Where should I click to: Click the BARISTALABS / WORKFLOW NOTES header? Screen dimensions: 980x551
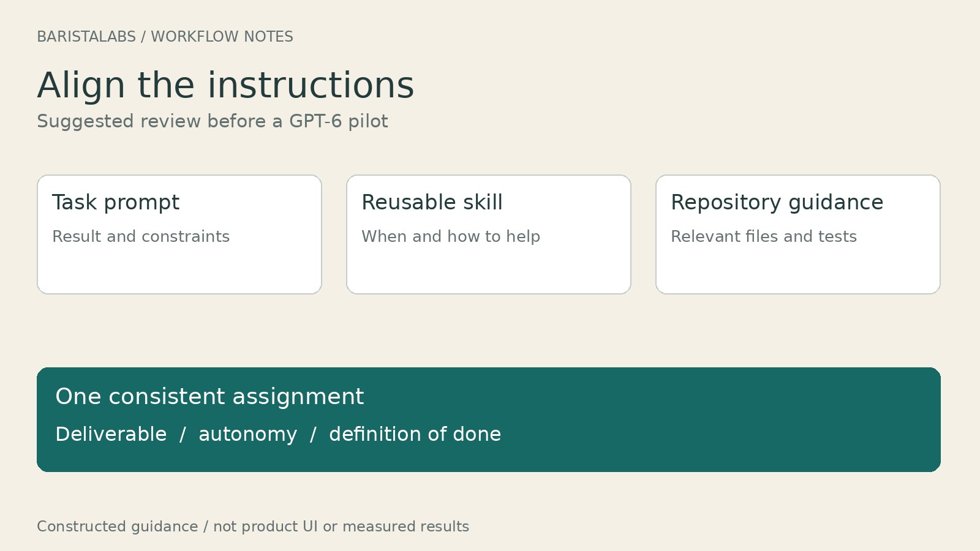(165, 37)
